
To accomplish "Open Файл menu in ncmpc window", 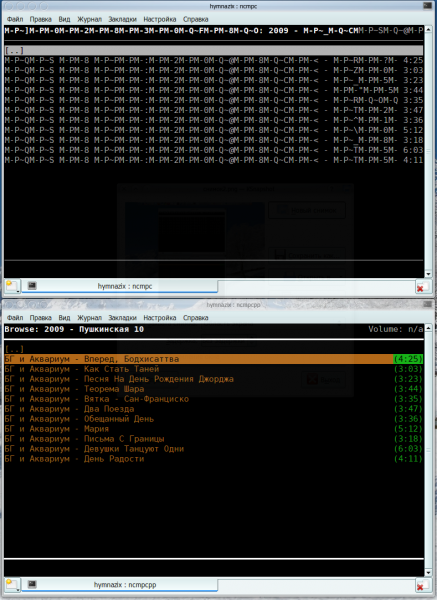I will 15,19.
